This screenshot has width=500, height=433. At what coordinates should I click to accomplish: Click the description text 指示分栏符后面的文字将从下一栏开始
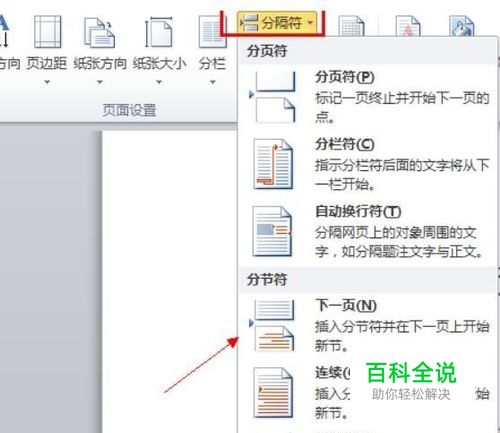402,174
